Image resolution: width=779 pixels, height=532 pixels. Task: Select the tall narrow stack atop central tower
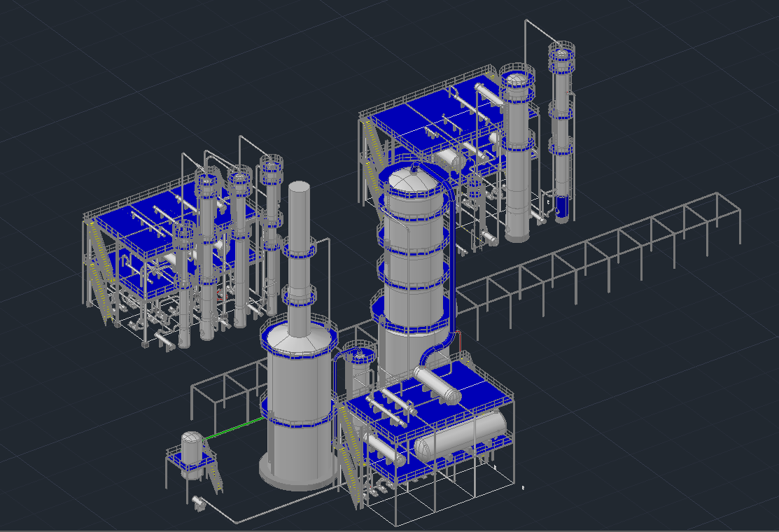point(299,258)
